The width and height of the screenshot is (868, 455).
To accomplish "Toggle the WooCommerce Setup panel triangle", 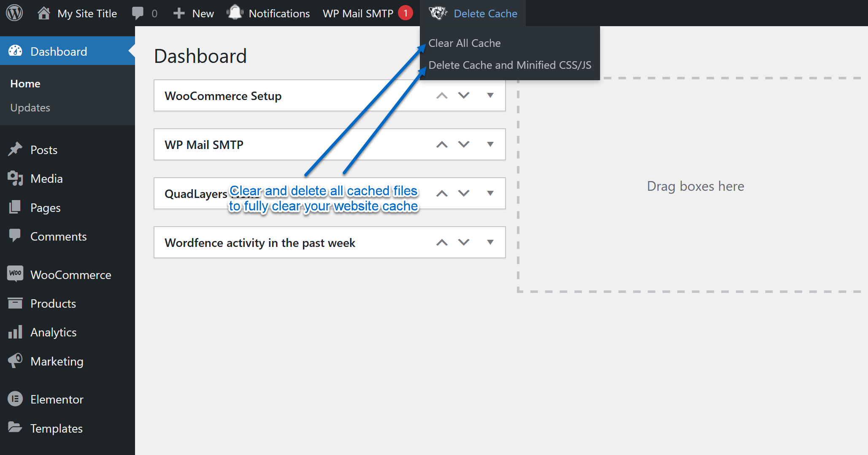I will click(x=490, y=95).
